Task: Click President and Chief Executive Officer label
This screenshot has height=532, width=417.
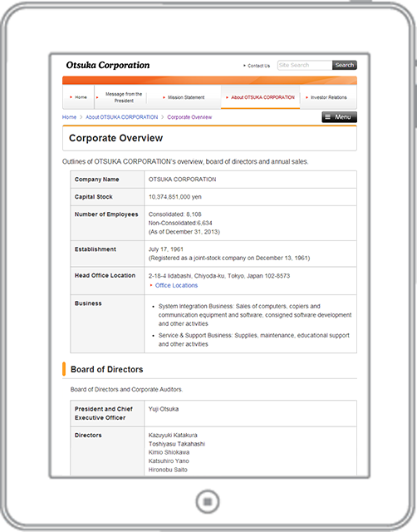Action: [104, 413]
